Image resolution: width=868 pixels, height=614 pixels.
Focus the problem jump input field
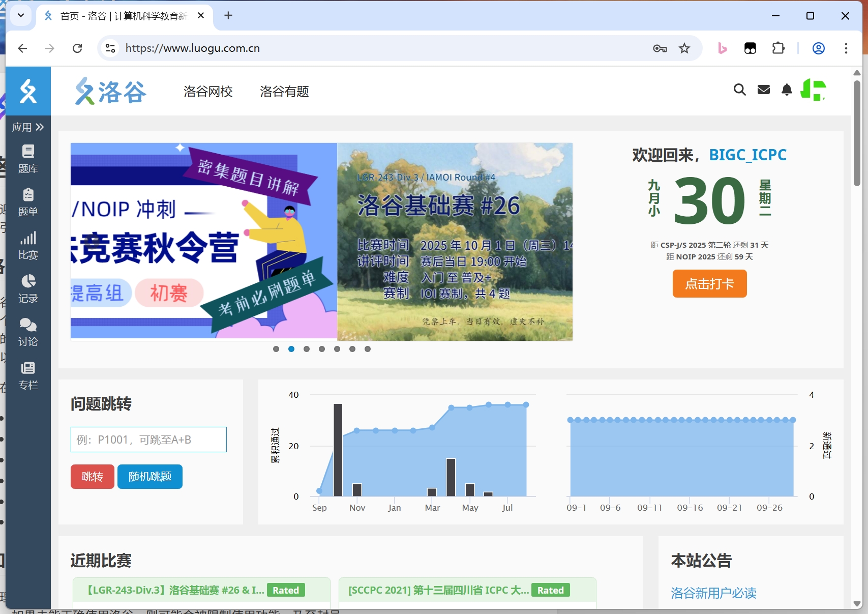(148, 440)
